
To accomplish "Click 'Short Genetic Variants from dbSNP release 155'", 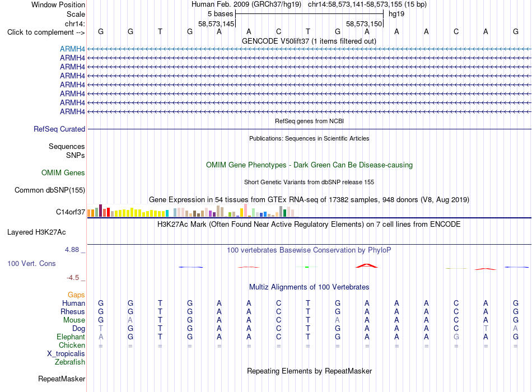I will [x=309, y=182].
